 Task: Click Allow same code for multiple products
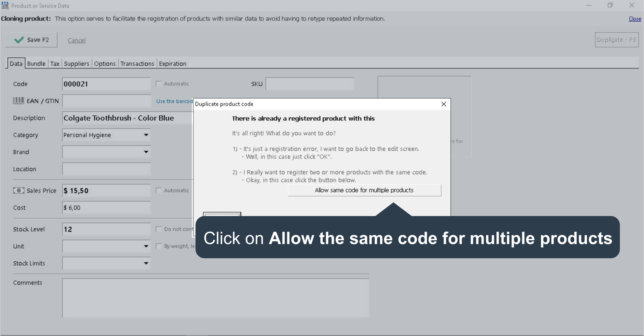click(364, 190)
